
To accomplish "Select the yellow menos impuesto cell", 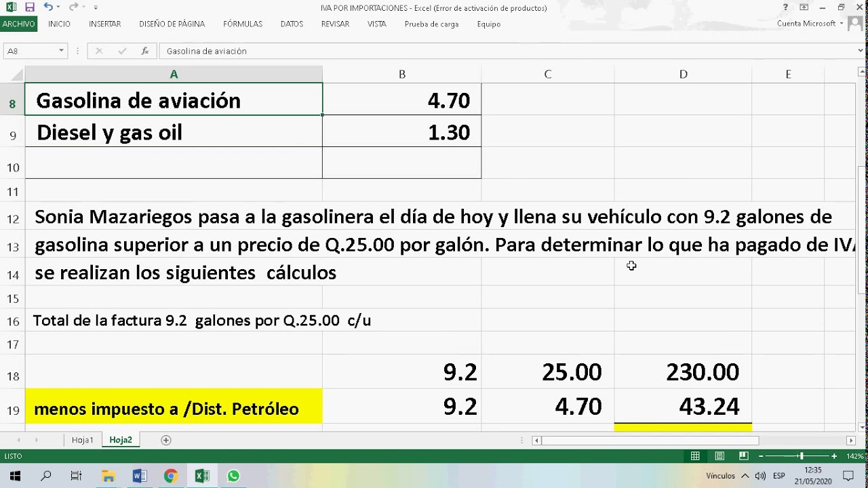I will point(174,407).
